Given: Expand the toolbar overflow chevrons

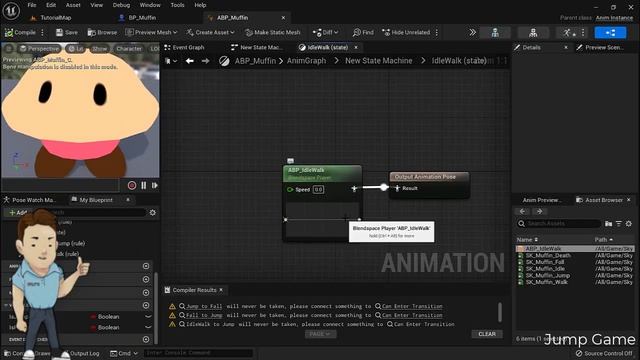Looking at the screenshot, I should coord(472,32).
